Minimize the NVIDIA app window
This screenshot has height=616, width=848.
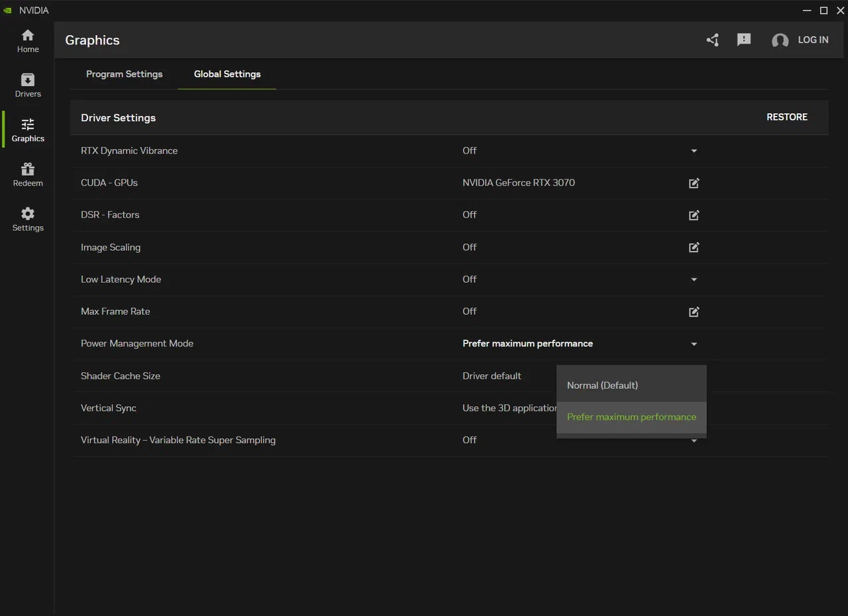pyautogui.click(x=807, y=11)
